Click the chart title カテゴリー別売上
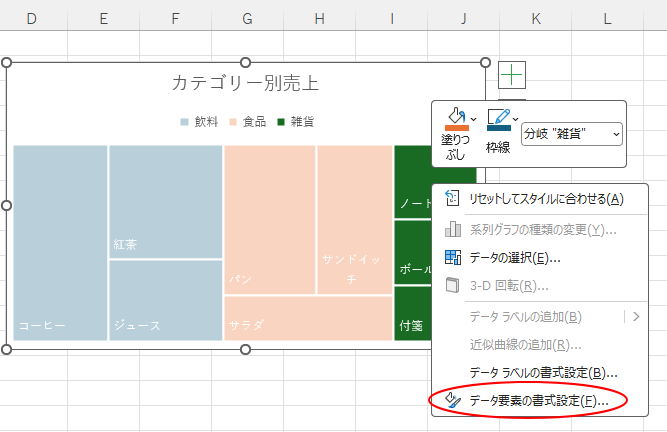This screenshot has width=667, height=432. pyautogui.click(x=245, y=83)
